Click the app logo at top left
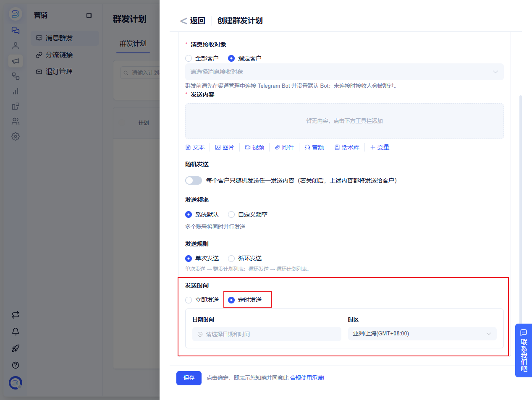532x400 pixels. click(16, 14)
